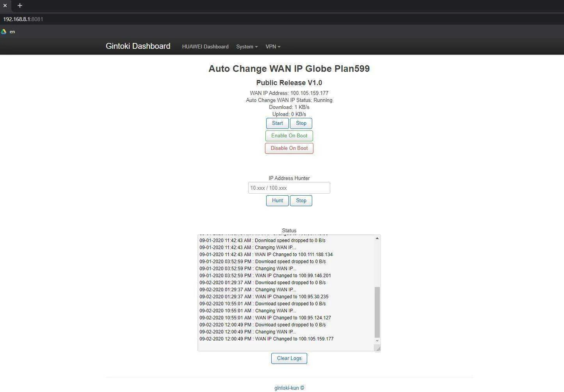564x392 pixels.
Task: Open a new browser tab
Action: coord(20,5)
